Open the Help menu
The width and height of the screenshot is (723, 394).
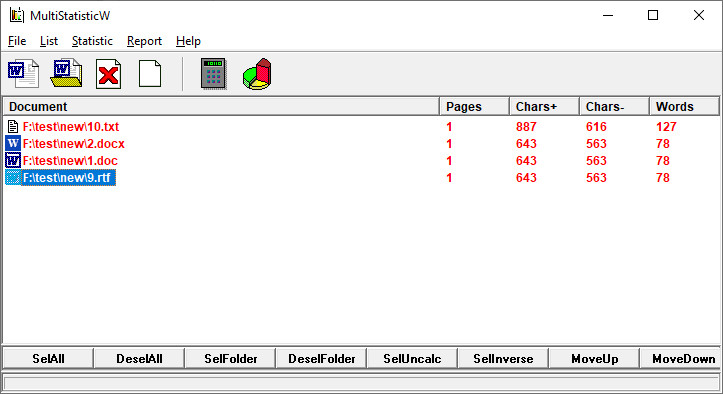click(188, 41)
